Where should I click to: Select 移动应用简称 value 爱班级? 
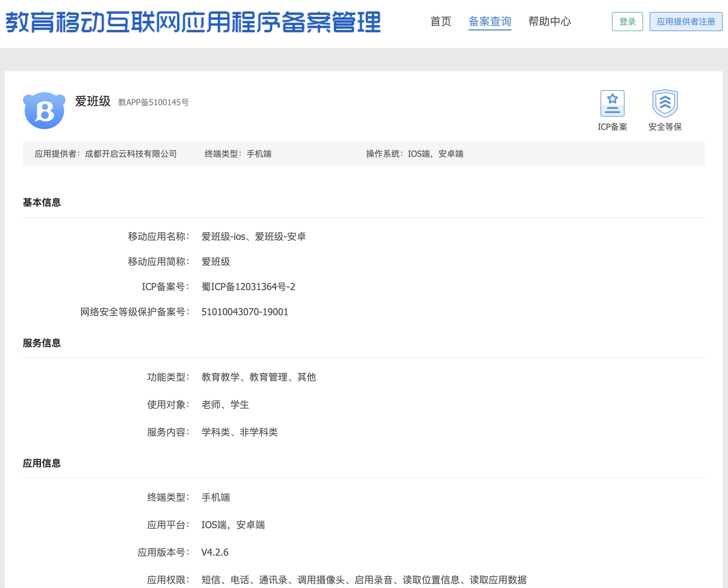click(x=215, y=261)
